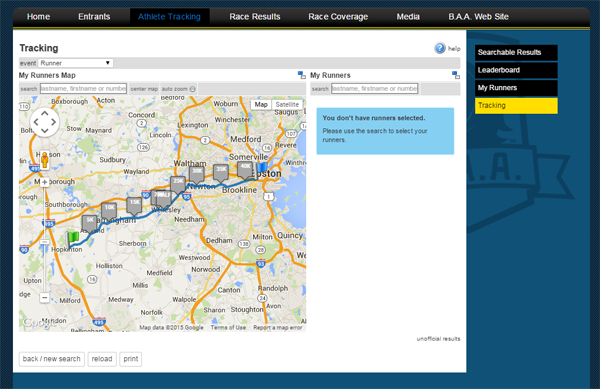
Task: Select the 30K course marker
Action: (x=197, y=175)
